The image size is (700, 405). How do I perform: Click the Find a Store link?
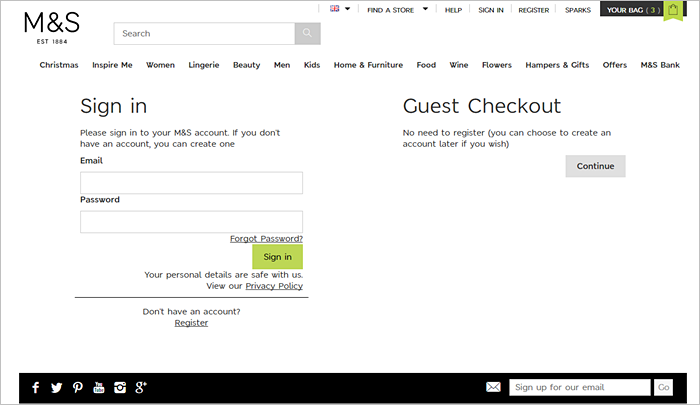pos(391,10)
